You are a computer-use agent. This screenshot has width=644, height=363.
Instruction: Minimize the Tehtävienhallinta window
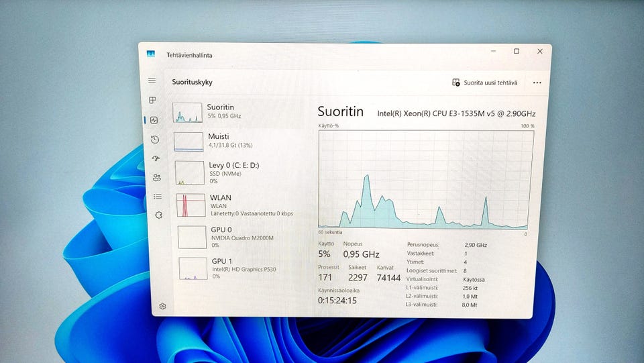[493, 51]
